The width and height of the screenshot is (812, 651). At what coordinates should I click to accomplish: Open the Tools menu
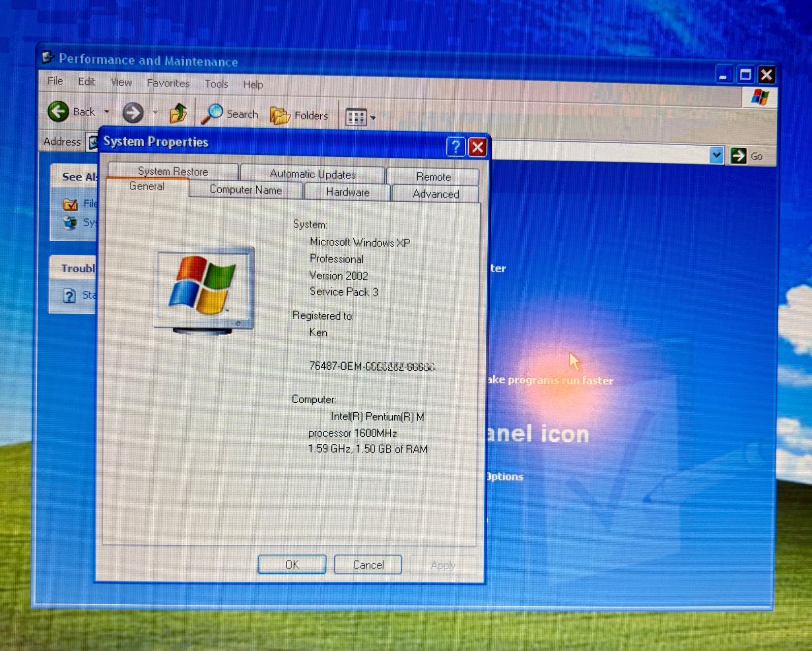click(x=217, y=84)
